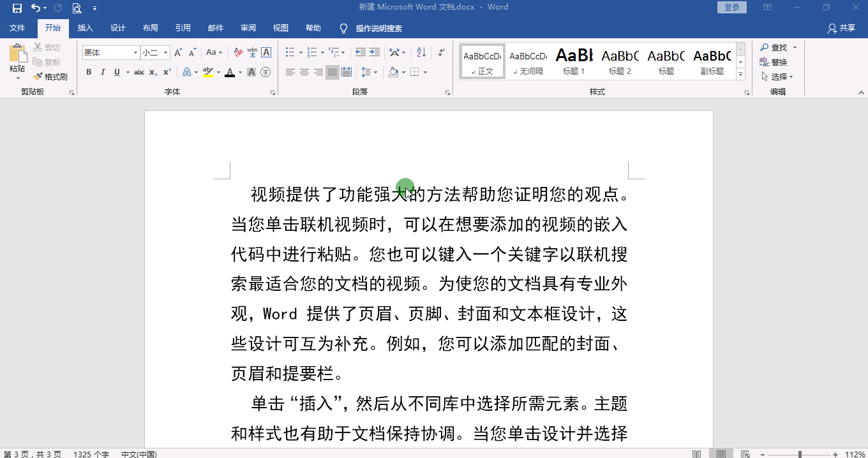Expand the numbering list dropdown arrow
The image size is (868, 458).
(x=322, y=52)
